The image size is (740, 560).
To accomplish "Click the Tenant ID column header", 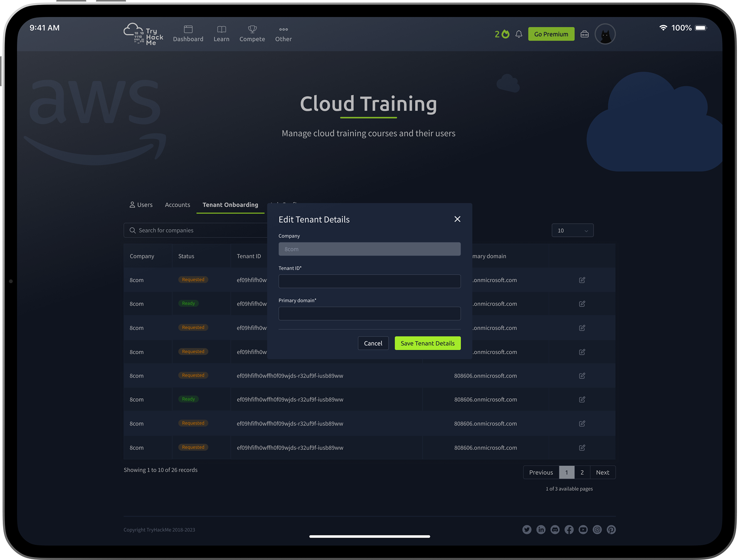I will click(x=249, y=256).
